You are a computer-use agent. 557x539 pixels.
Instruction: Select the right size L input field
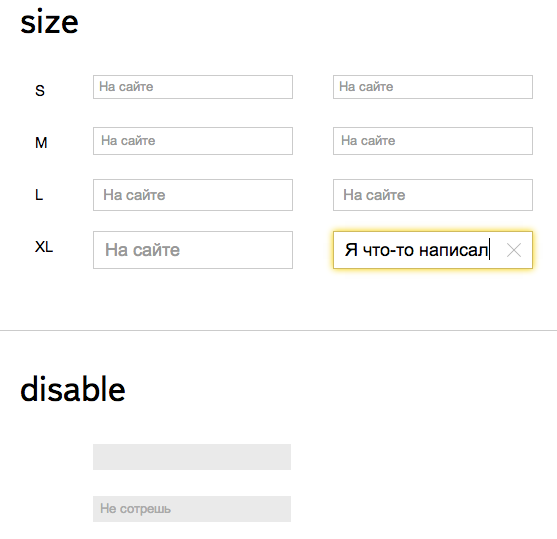click(433, 195)
